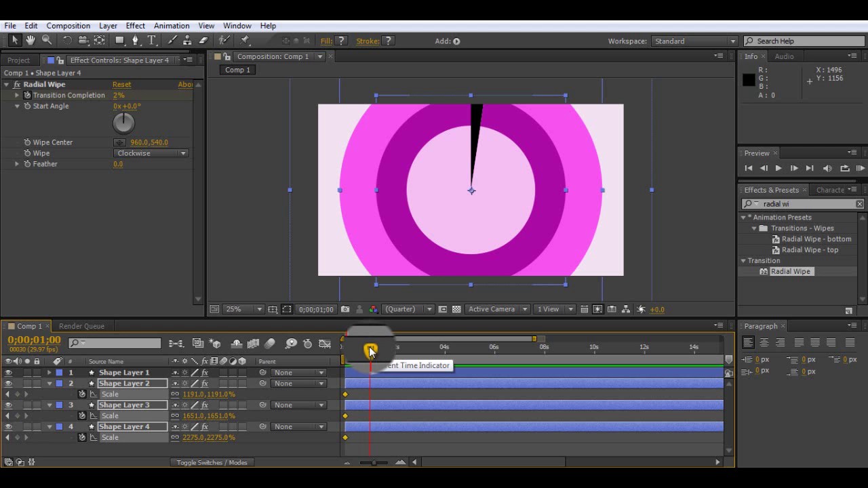Switch to the Project panel tab
Viewport: 868px width, 488px height.
point(18,60)
